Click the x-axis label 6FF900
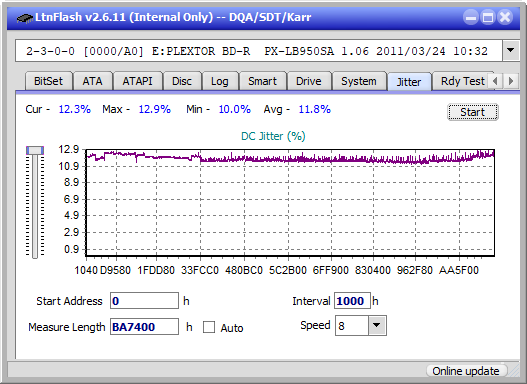This screenshot has height=384, width=527. [331, 270]
